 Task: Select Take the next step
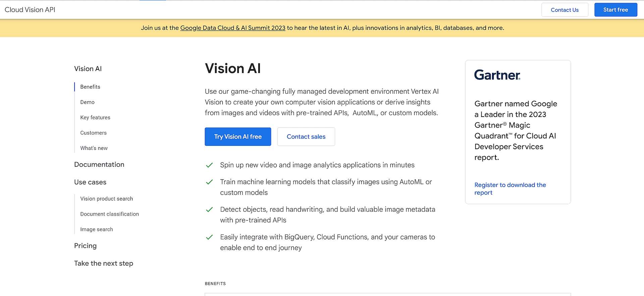(104, 263)
